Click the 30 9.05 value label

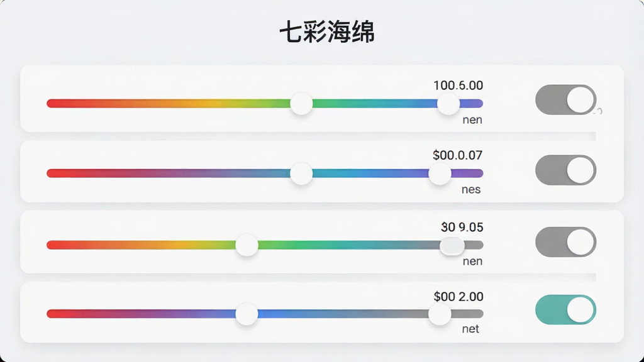pos(462,227)
